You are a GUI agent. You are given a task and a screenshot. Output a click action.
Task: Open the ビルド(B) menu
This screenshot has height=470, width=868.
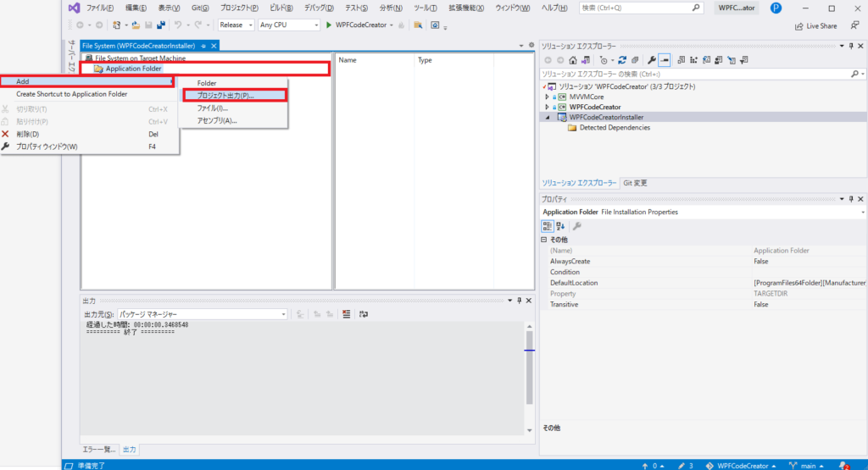click(281, 8)
